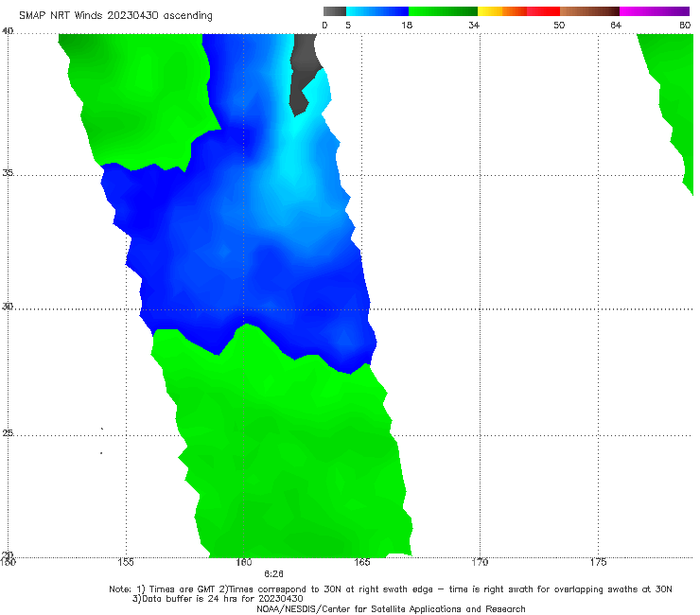The image size is (700, 615).
Task: Click longitude label '160' on the bottom axis
Action: [244, 562]
